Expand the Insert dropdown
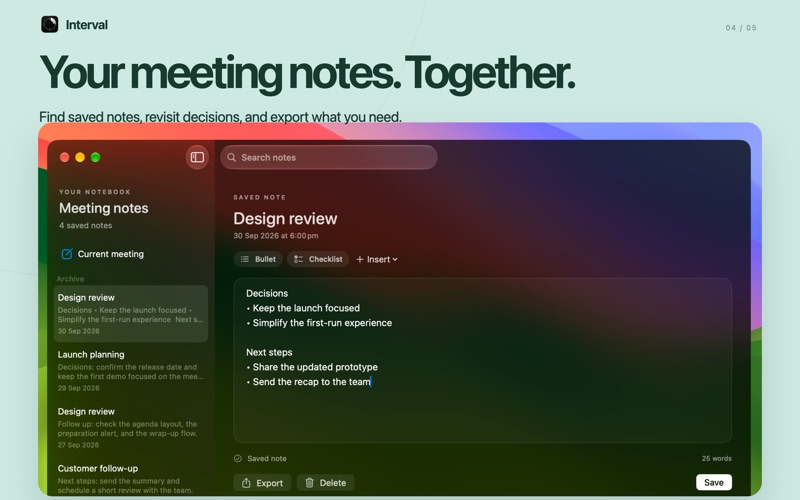The width and height of the screenshot is (800, 500). [377, 259]
